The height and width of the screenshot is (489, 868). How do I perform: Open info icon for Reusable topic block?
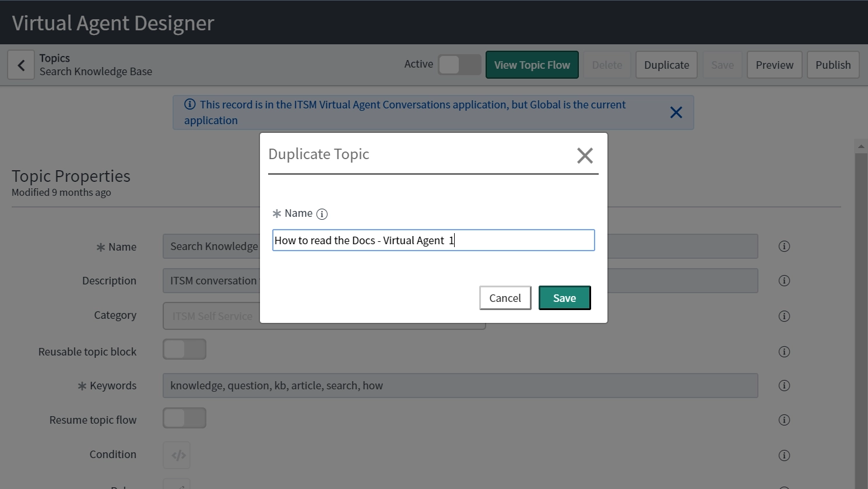[784, 352]
